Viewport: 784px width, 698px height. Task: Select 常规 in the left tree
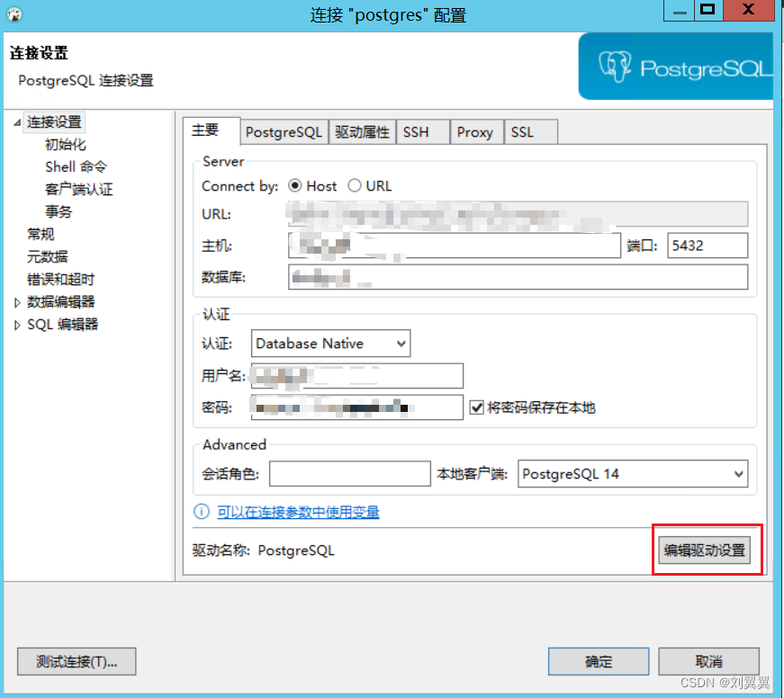[41, 235]
